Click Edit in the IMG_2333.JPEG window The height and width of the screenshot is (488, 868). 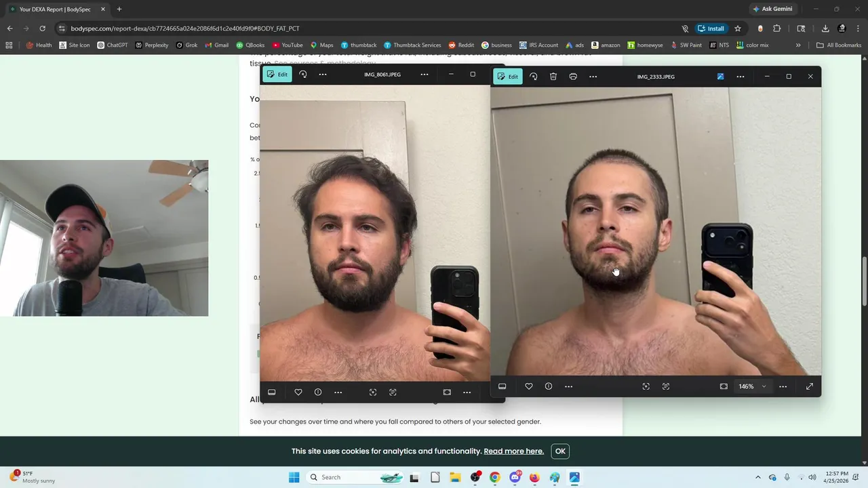point(508,77)
